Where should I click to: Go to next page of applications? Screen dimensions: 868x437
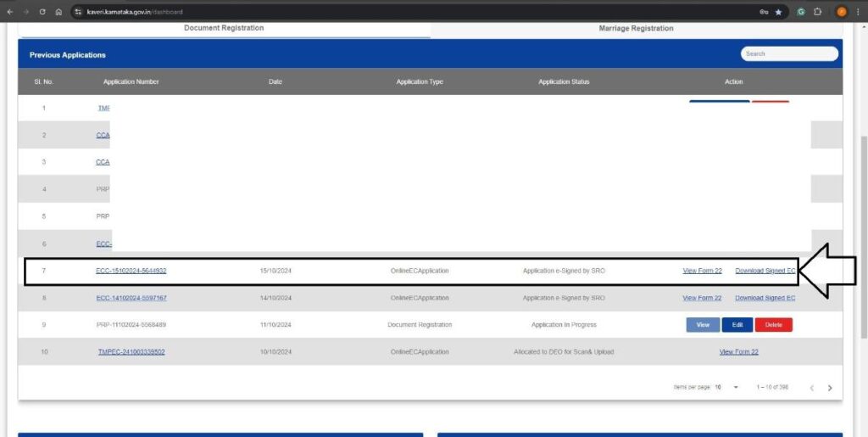pos(830,388)
